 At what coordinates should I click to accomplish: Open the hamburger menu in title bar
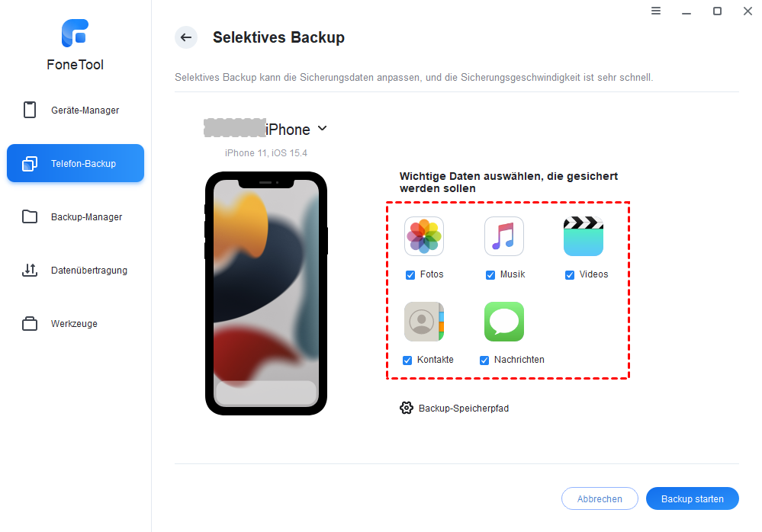coord(655,11)
